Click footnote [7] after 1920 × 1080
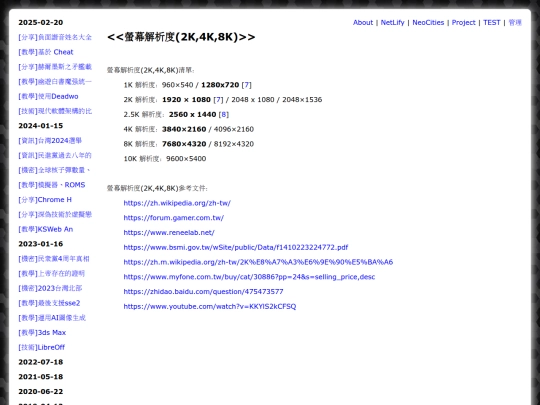This screenshot has width=540, height=405. click(x=218, y=100)
